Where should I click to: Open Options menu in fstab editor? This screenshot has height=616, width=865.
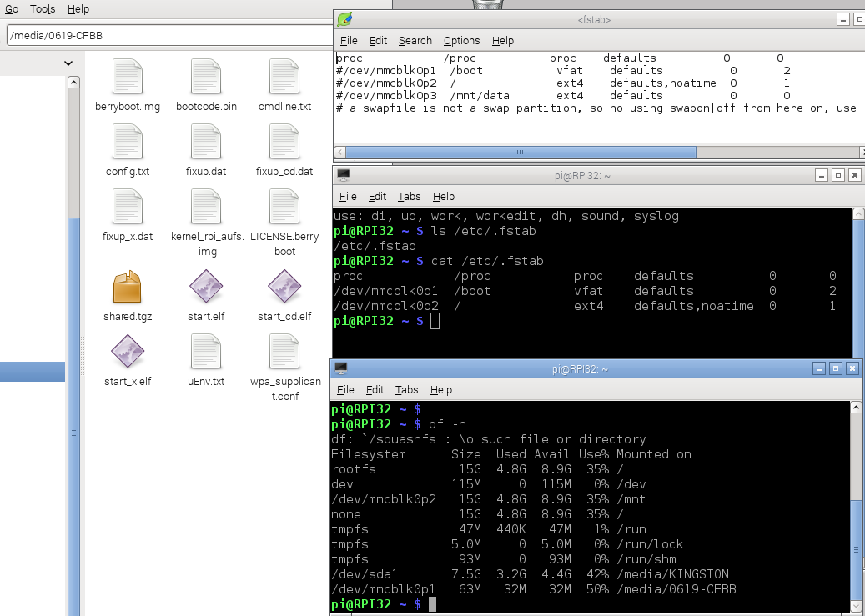pos(461,40)
